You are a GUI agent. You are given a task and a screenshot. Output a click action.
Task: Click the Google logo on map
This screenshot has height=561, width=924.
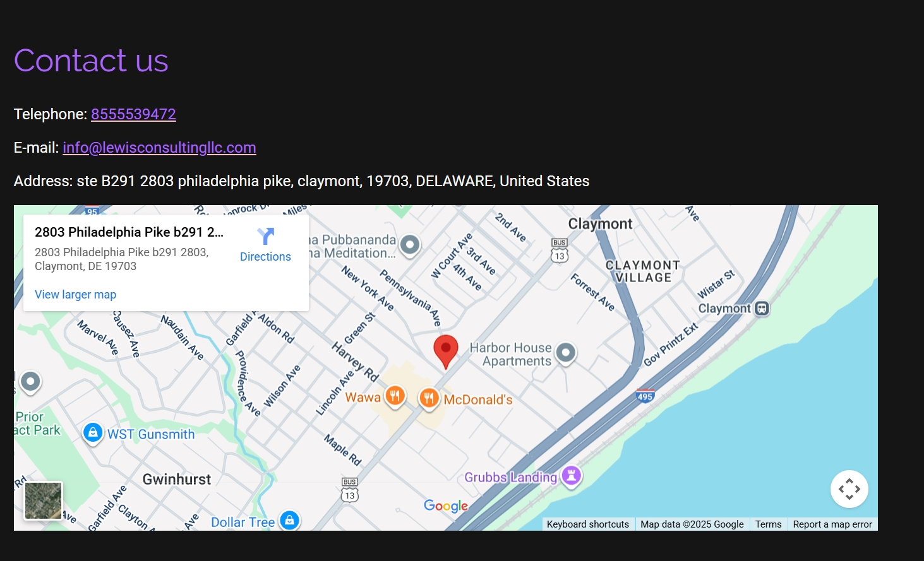(446, 506)
